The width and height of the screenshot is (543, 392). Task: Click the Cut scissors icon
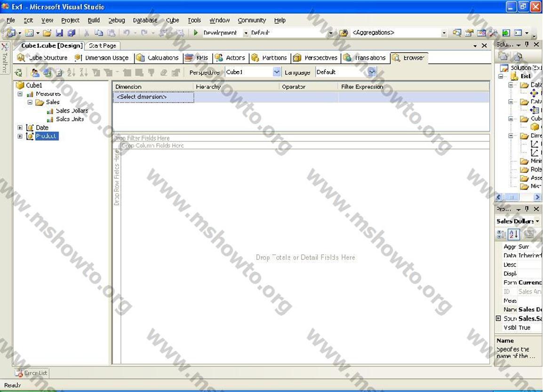tap(87, 33)
